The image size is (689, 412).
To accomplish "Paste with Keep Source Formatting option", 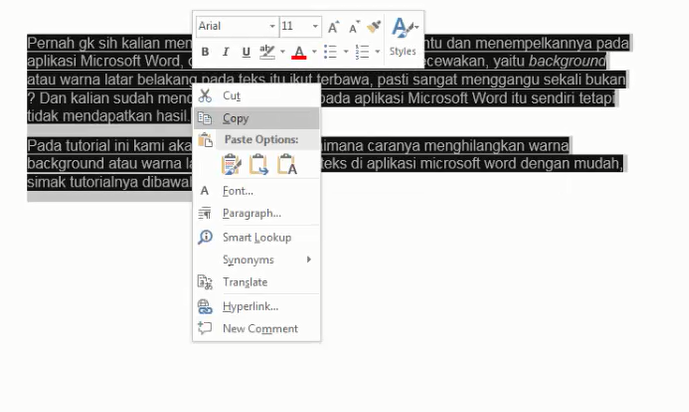I will 231,164.
